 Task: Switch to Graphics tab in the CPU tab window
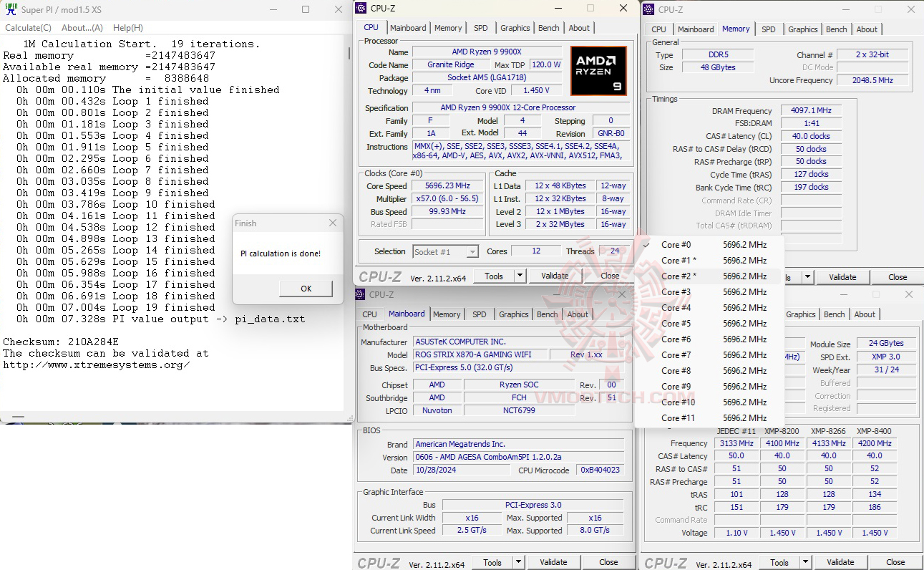click(x=515, y=28)
